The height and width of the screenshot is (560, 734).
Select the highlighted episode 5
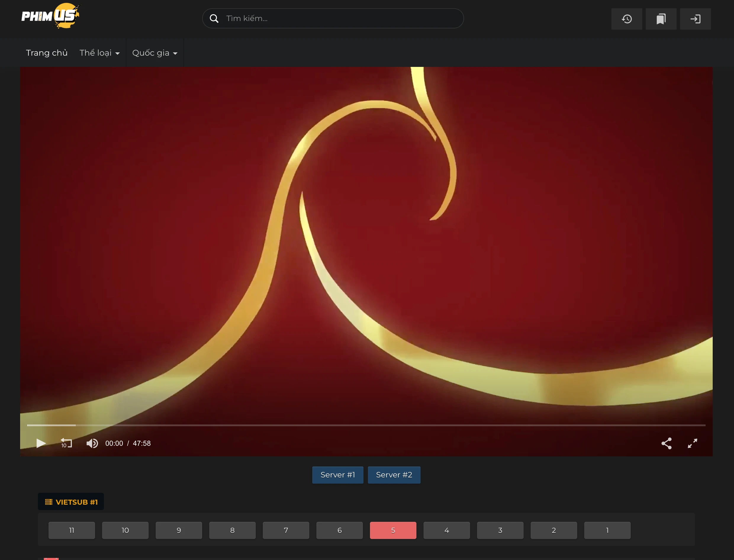[393, 530]
